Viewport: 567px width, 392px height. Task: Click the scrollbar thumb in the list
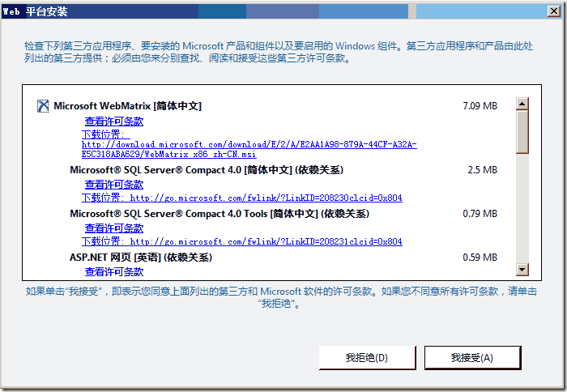pos(522,132)
